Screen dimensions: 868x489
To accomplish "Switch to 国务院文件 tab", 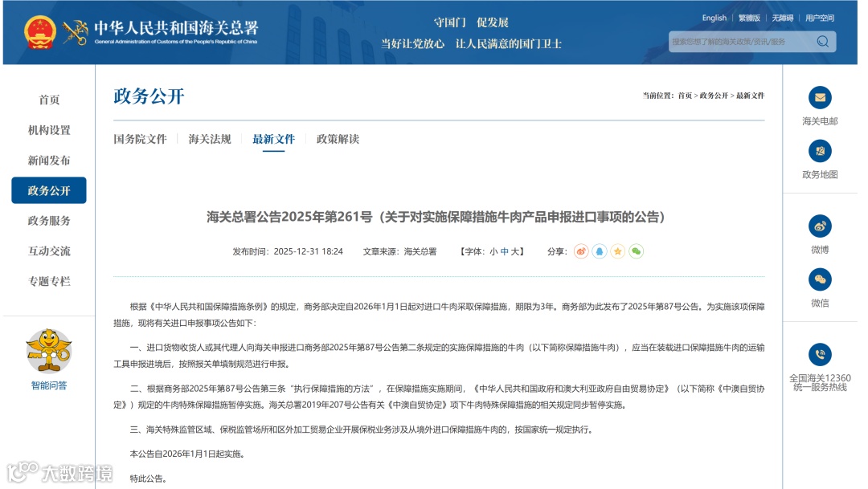I will coord(140,139).
